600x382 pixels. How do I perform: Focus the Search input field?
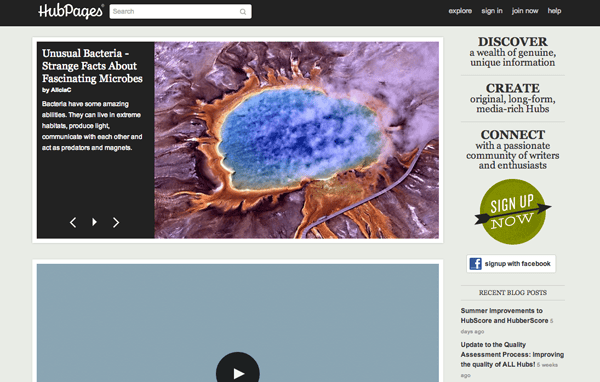[x=181, y=11]
